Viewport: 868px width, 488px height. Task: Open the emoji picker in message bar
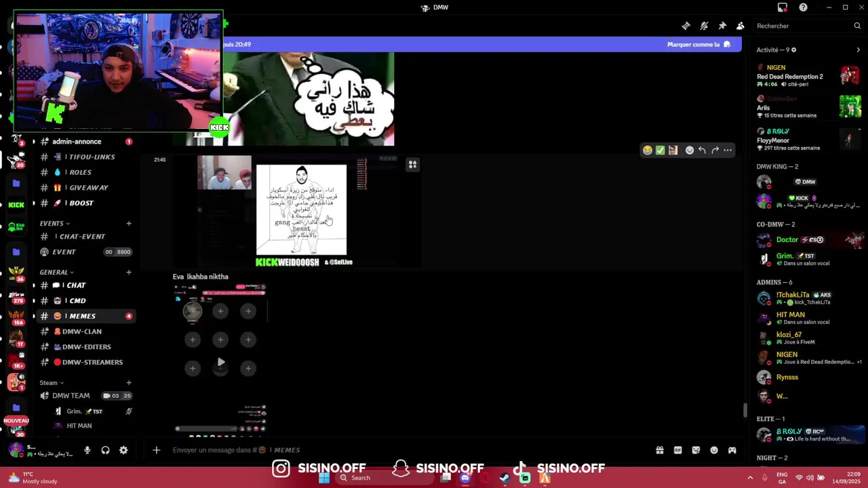coord(714,450)
